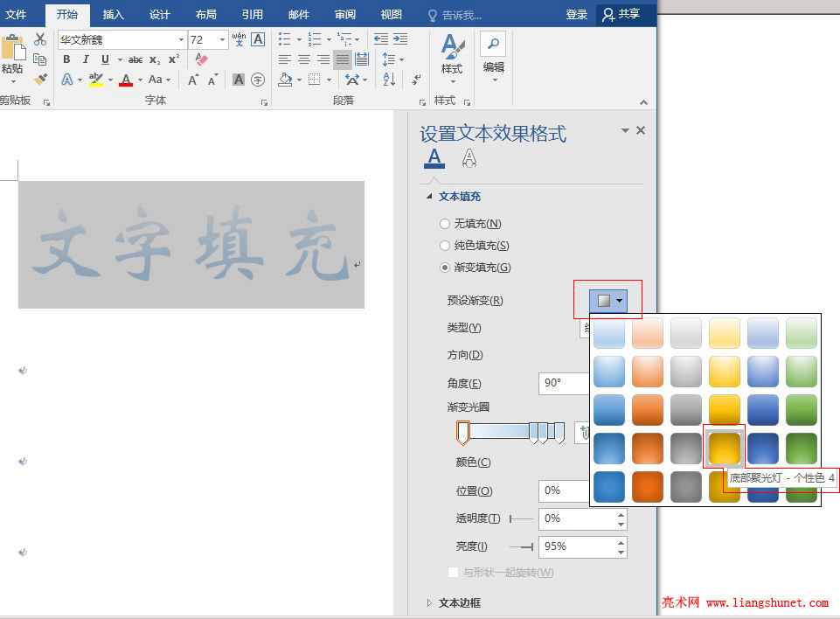This screenshot has height=619, width=840.
Task: Toggle bold formatting
Action: pyautogui.click(x=66, y=59)
